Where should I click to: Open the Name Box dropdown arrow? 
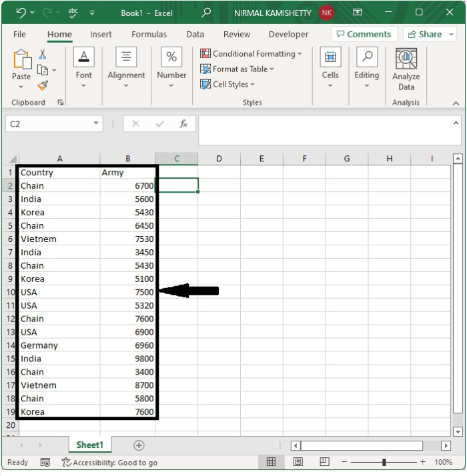tap(96, 123)
